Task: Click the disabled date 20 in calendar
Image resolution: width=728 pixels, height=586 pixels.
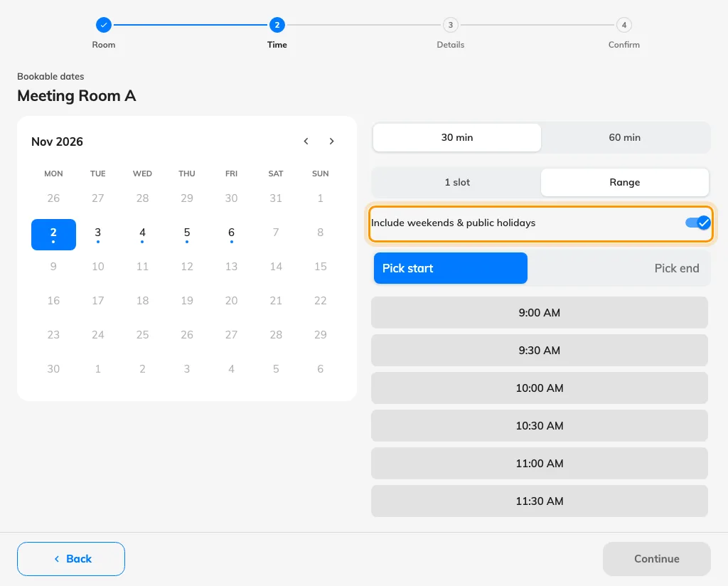Action: point(231,300)
